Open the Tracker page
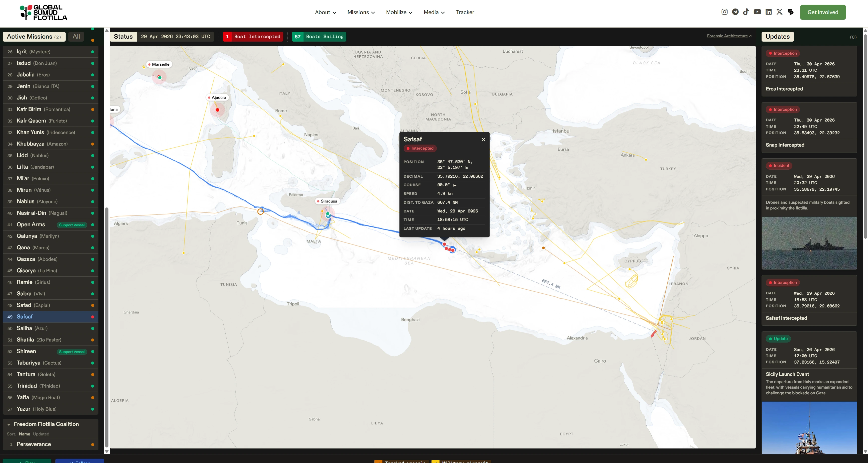Screen dimensions: 868x463 pos(465,12)
